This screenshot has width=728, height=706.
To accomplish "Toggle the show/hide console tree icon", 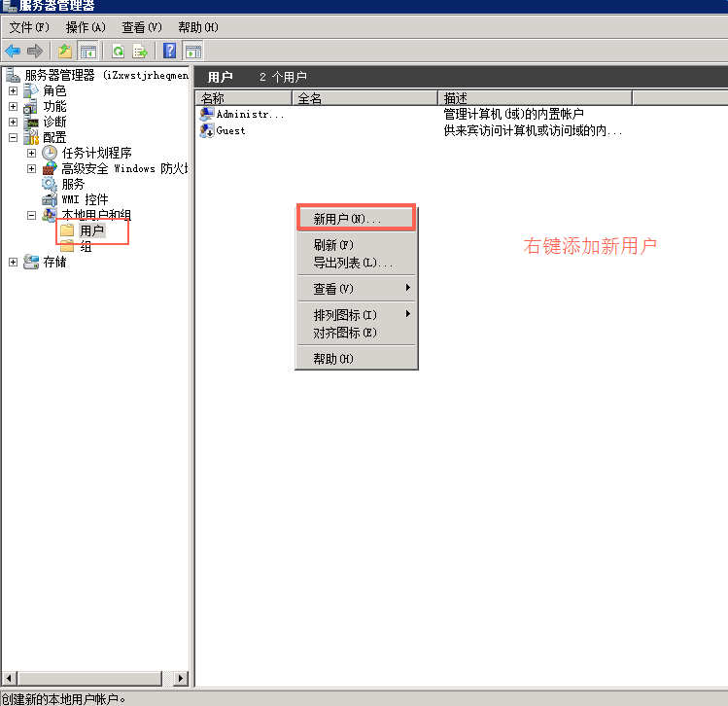I will click(88, 51).
